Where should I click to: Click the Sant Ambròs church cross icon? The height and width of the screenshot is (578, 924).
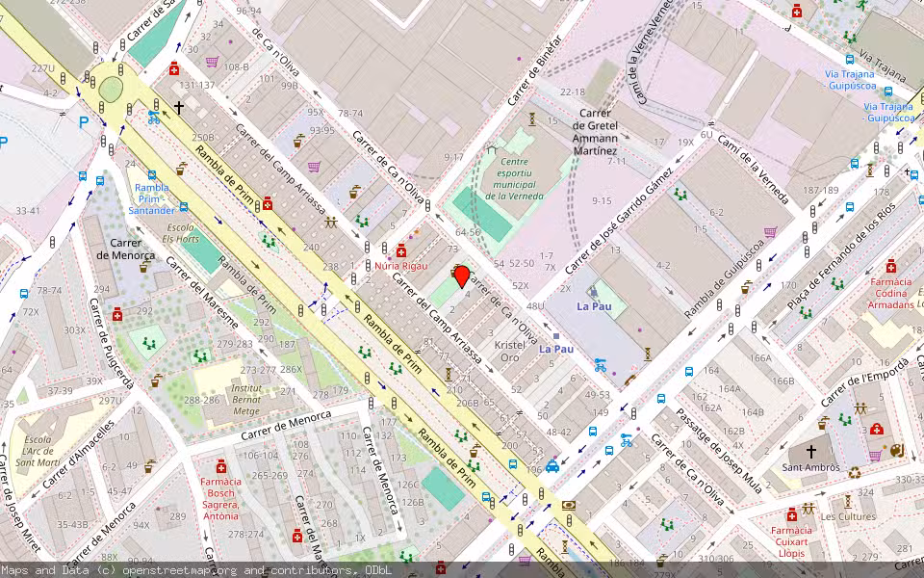click(x=811, y=451)
